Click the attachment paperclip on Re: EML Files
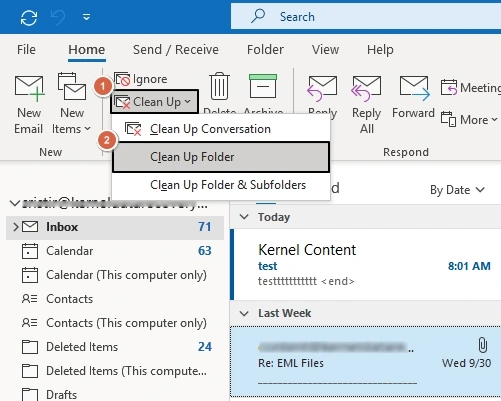 tap(482, 345)
